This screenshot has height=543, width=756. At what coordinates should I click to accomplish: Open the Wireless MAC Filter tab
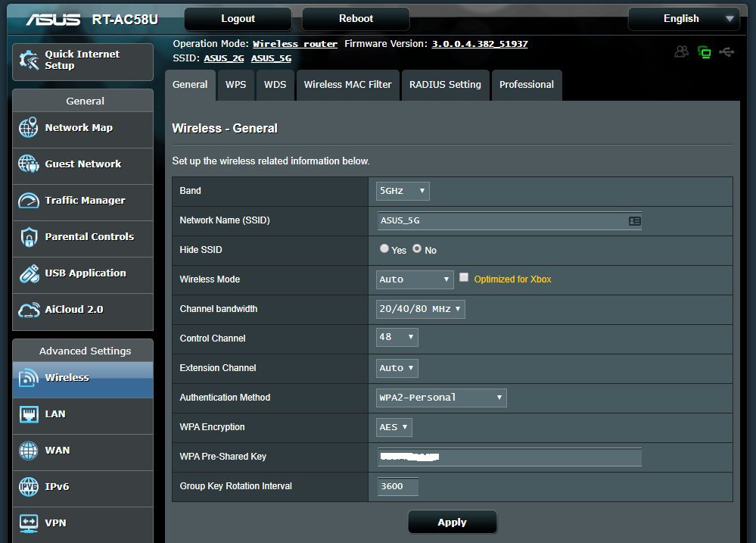347,85
